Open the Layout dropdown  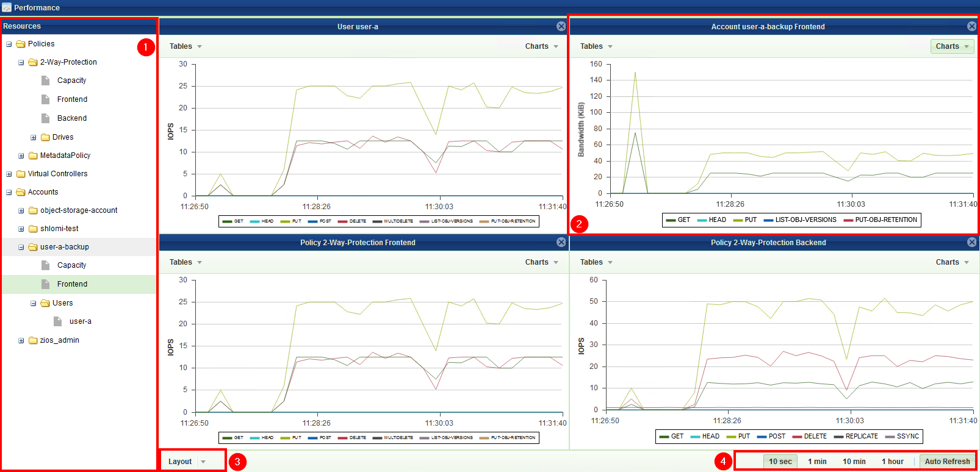[187, 462]
